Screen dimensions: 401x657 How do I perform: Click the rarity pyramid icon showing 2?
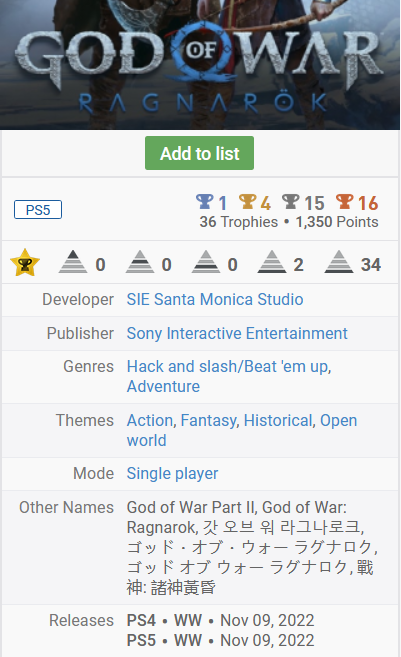272,262
